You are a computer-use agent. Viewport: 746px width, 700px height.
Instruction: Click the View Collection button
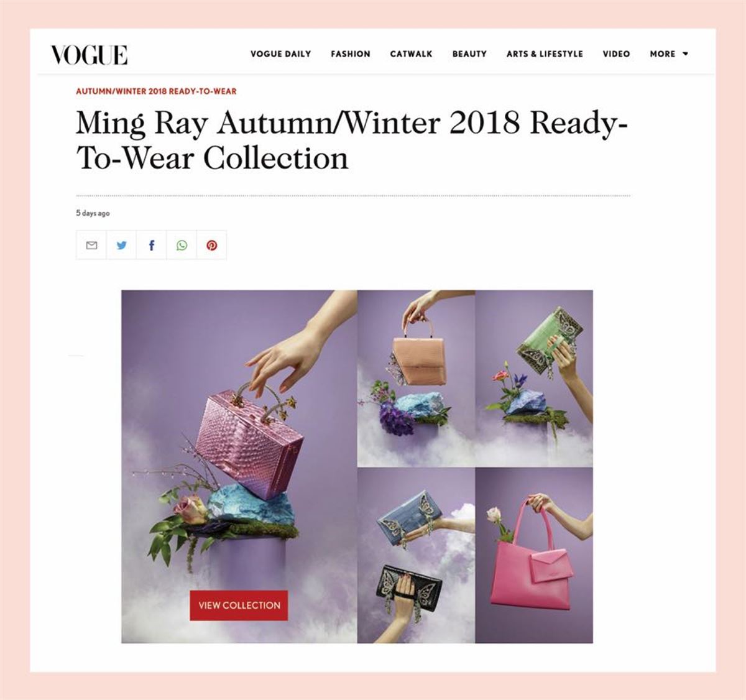[239, 605]
